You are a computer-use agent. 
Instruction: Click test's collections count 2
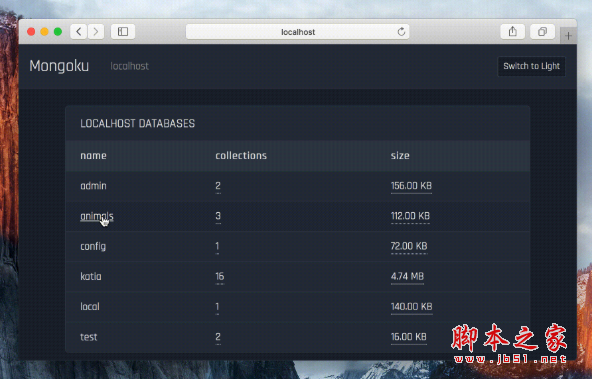(x=218, y=337)
